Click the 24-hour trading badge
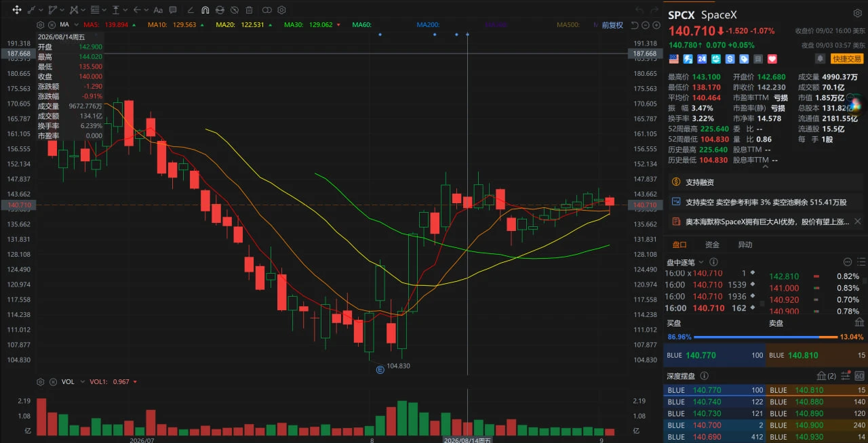This screenshot has width=868, height=443. pos(702,59)
